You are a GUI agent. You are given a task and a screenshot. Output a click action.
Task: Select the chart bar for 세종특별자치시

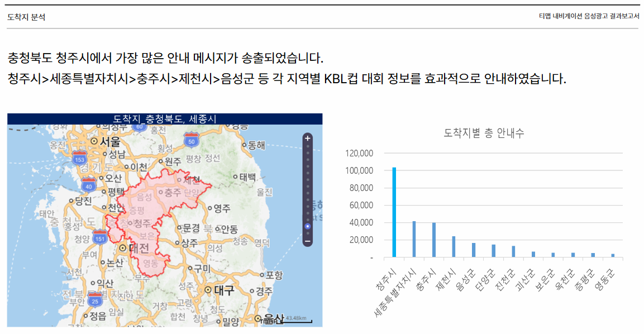[414, 239]
